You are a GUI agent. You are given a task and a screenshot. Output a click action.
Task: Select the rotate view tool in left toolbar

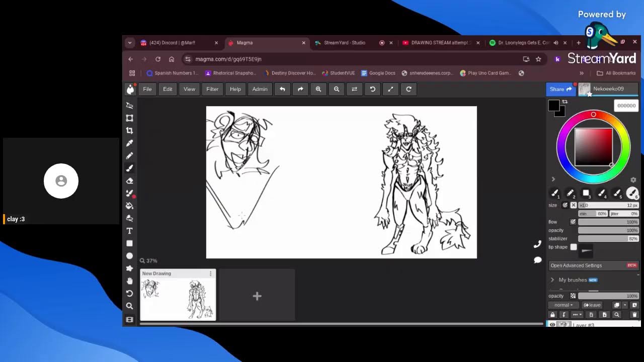129,294
